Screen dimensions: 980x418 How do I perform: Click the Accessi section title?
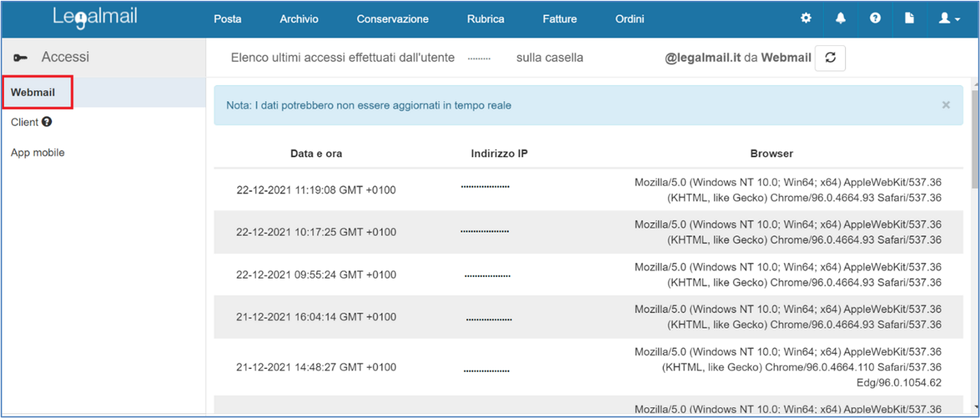(x=65, y=57)
